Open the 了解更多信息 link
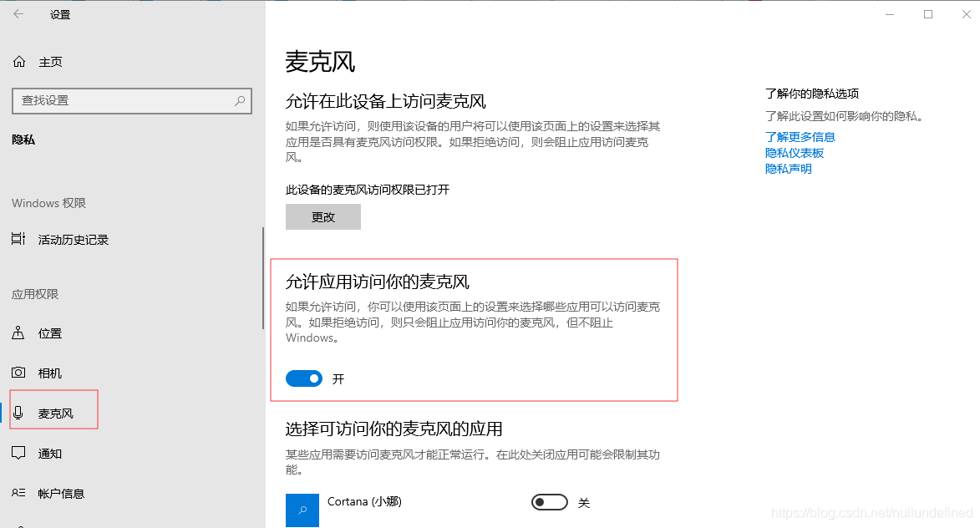This screenshot has width=980, height=528. (x=800, y=137)
